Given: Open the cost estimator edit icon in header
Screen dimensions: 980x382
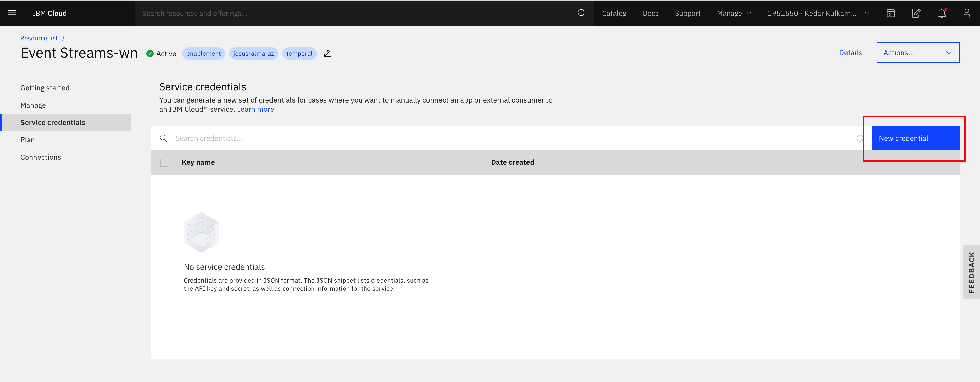Looking at the screenshot, I should 916,13.
